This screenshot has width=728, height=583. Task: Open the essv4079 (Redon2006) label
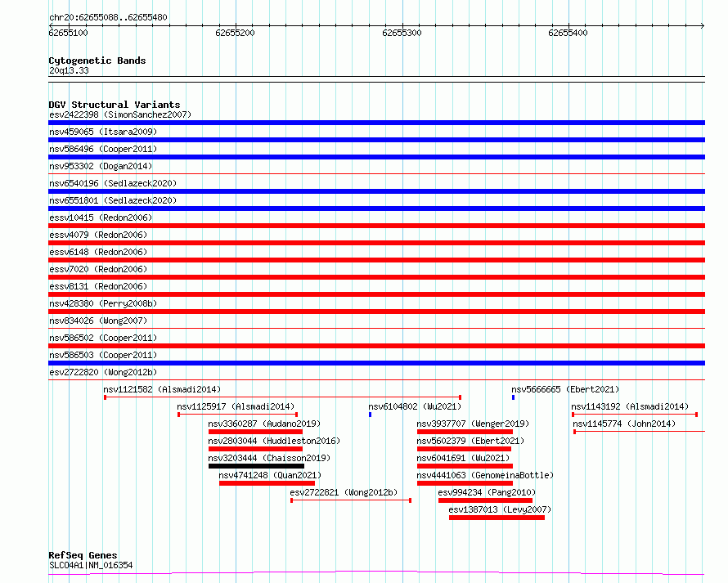[x=98, y=235]
